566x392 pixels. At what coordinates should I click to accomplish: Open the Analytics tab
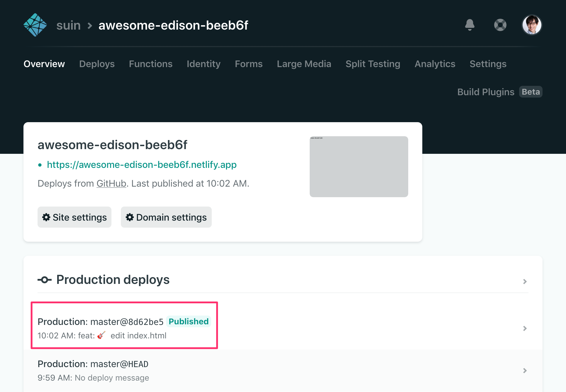(435, 64)
